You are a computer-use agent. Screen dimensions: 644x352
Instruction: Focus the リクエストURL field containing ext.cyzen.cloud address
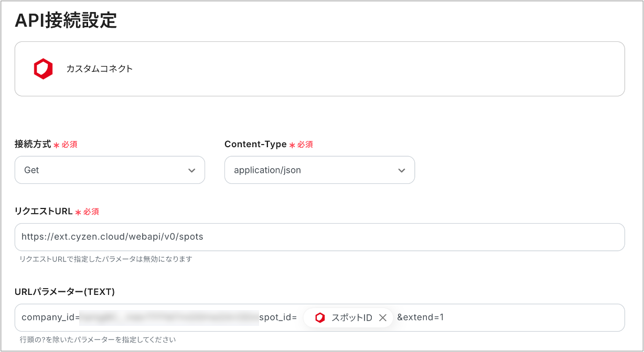tap(319, 237)
